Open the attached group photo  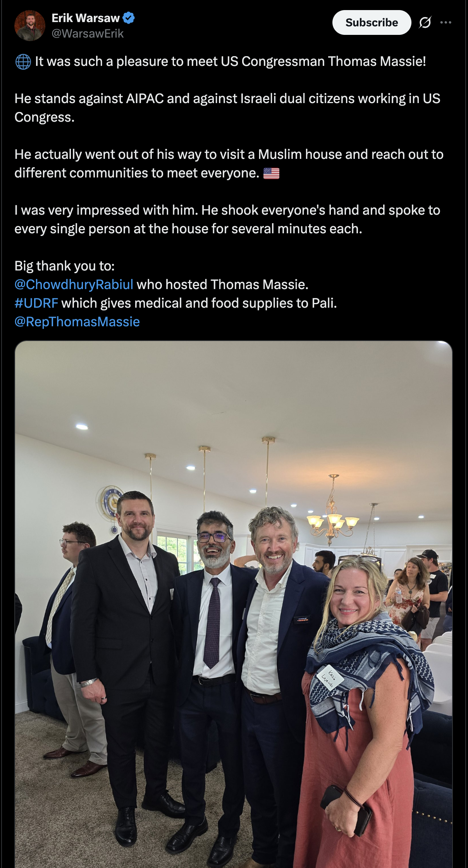(x=234, y=604)
